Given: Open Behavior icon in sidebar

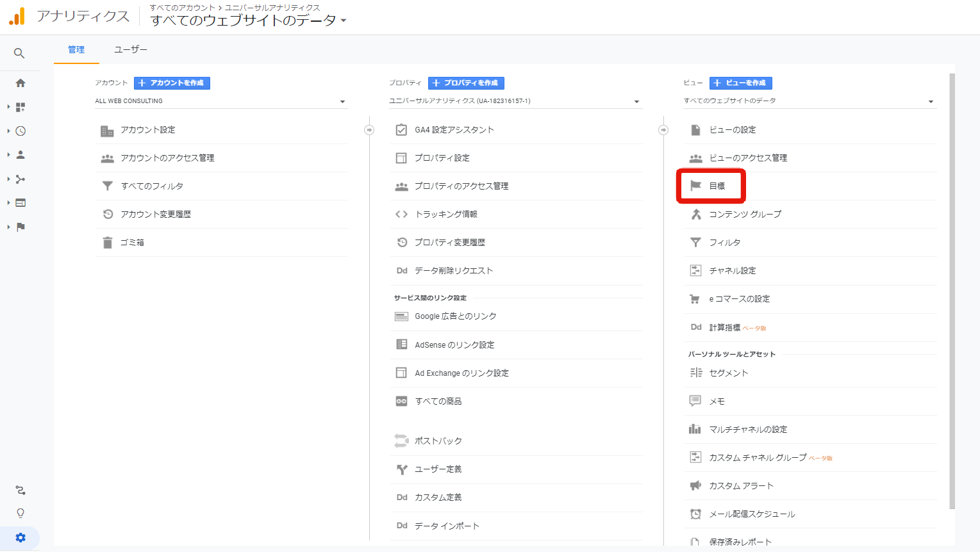Looking at the screenshot, I should point(21,203).
